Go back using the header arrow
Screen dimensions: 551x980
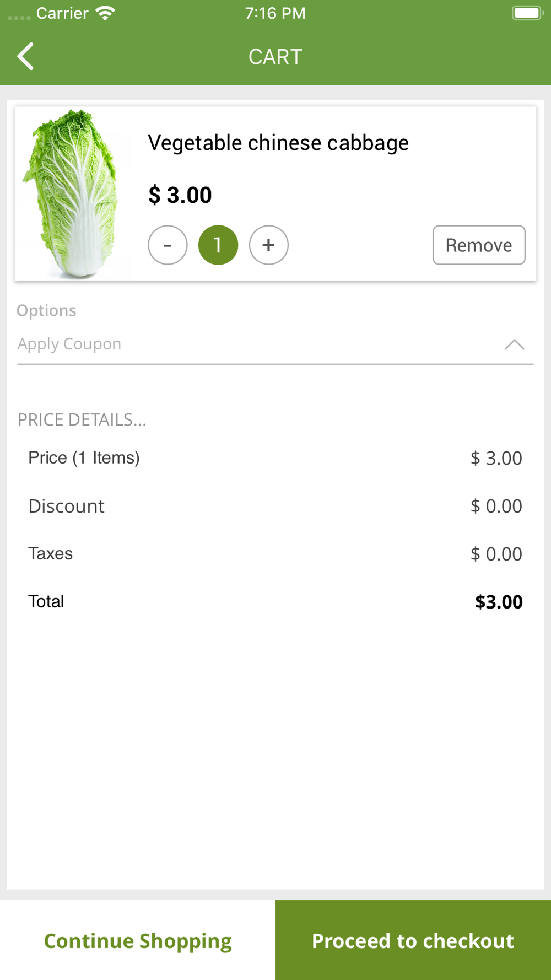[25, 56]
